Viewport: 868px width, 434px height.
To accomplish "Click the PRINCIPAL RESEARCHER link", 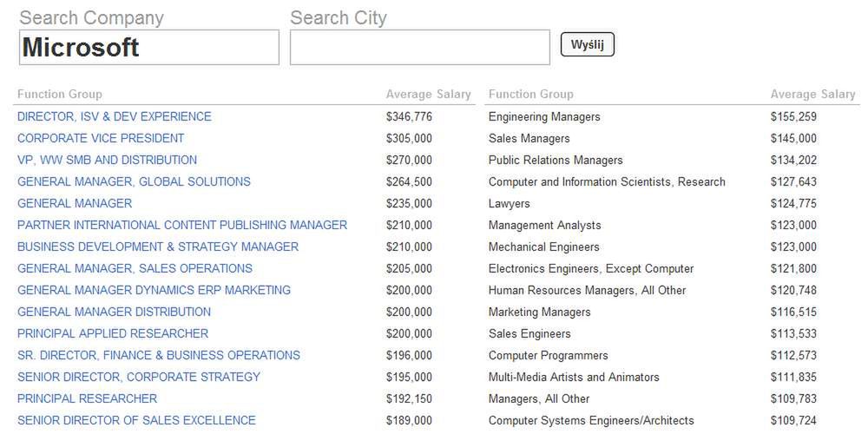I will pyautogui.click(x=88, y=398).
